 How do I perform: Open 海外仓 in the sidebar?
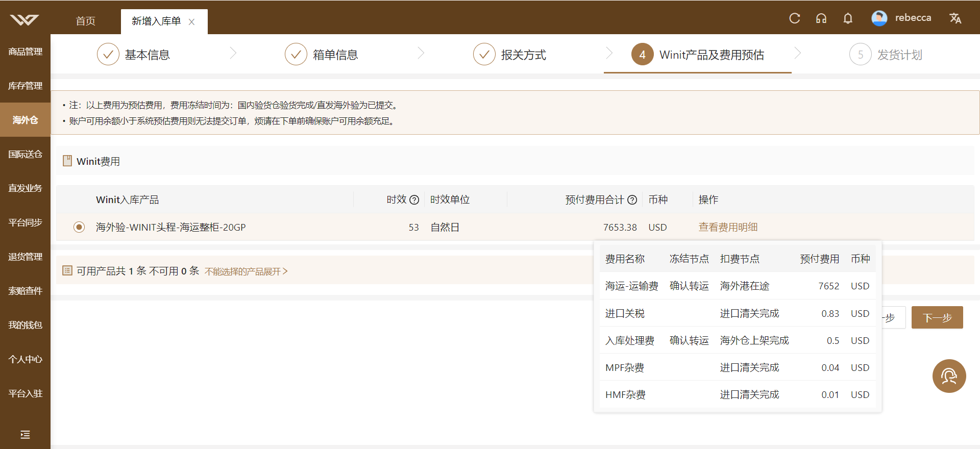click(25, 120)
